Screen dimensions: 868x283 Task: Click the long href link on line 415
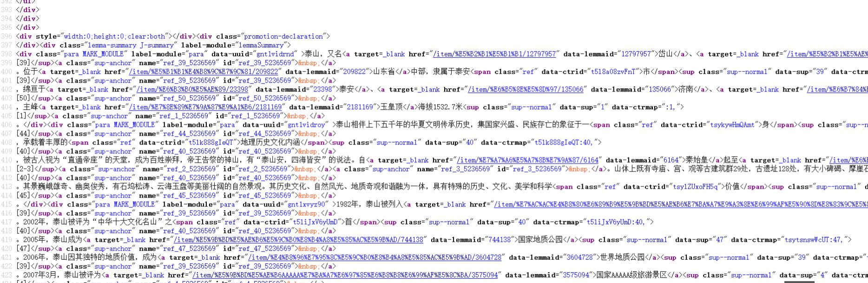click(680, 204)
